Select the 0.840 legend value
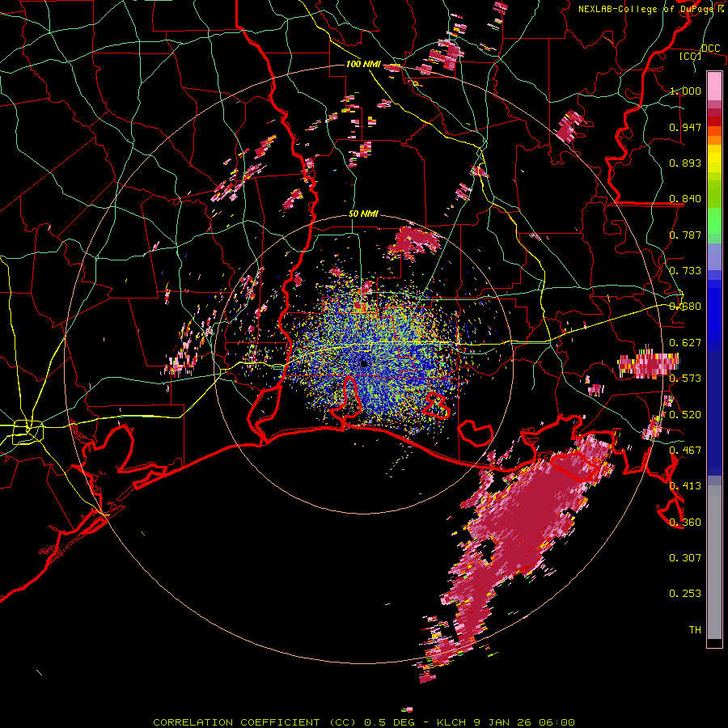 tap(685, 199)
